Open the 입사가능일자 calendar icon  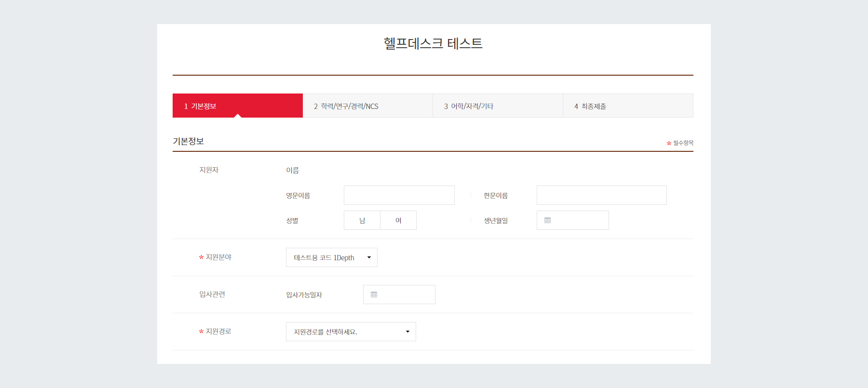tap(374, 294)
